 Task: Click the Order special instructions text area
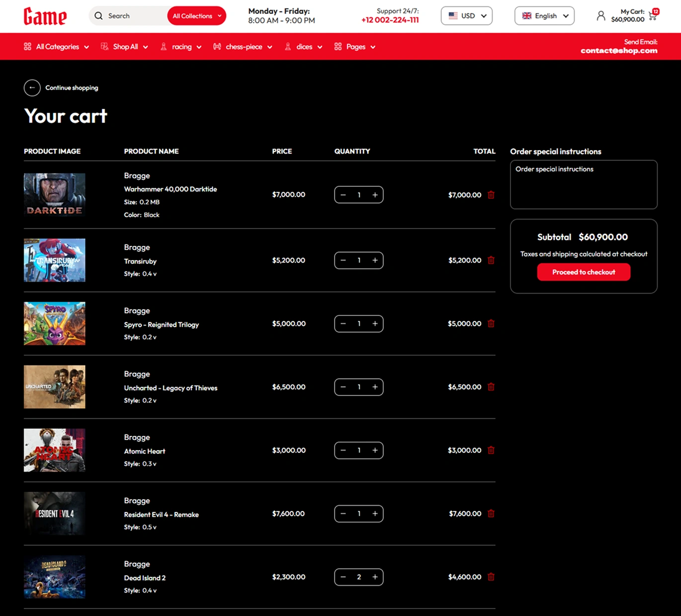(x=584, y=185)
